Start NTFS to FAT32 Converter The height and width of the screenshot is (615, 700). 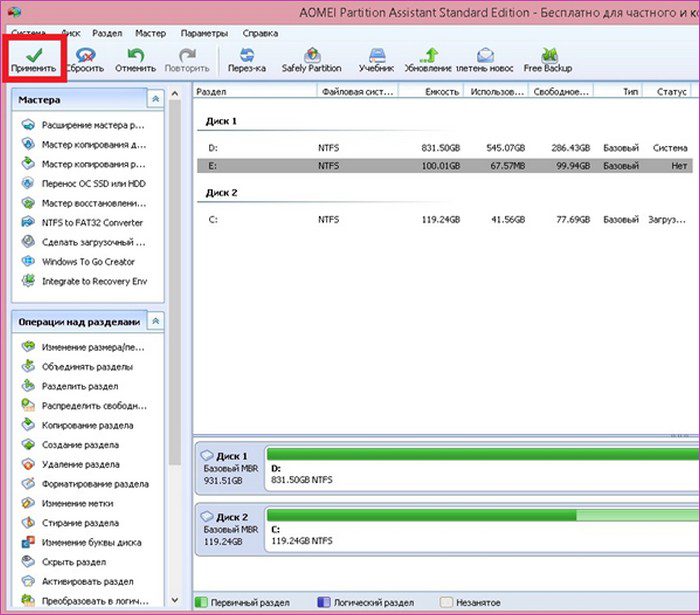click(83, 222)
